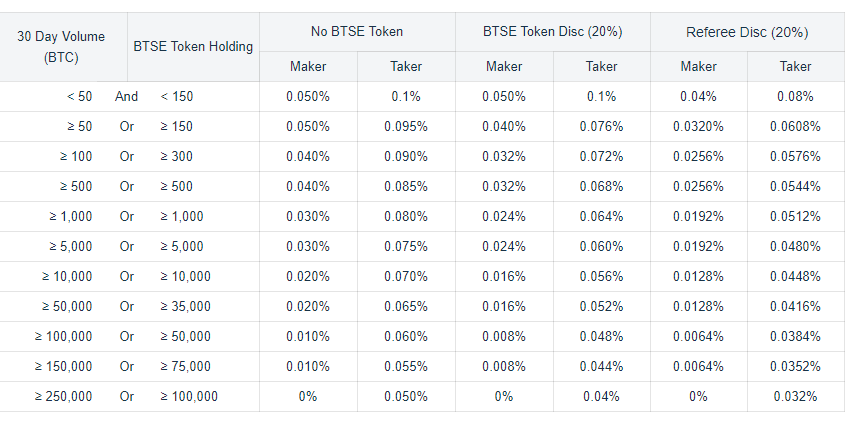Click the 0.0352% referee taker cell
858x427 pixels.
[796, 366]
